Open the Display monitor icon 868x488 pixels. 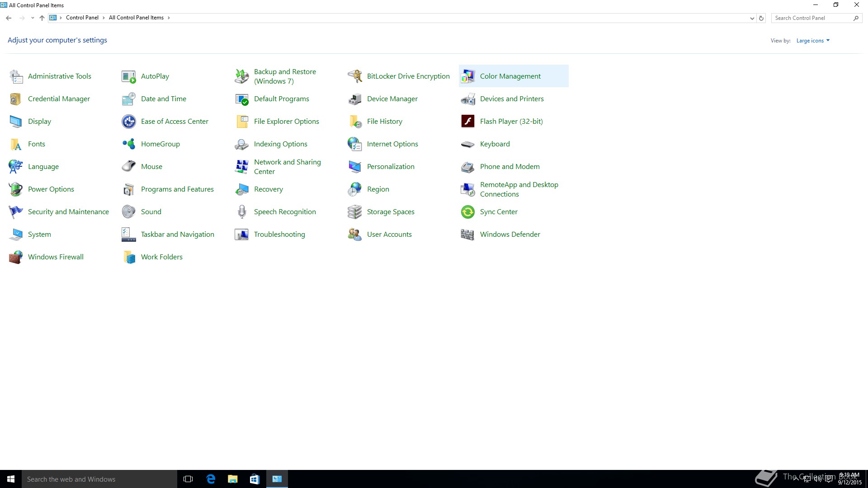pyautogui.click(x=16, y=122)
